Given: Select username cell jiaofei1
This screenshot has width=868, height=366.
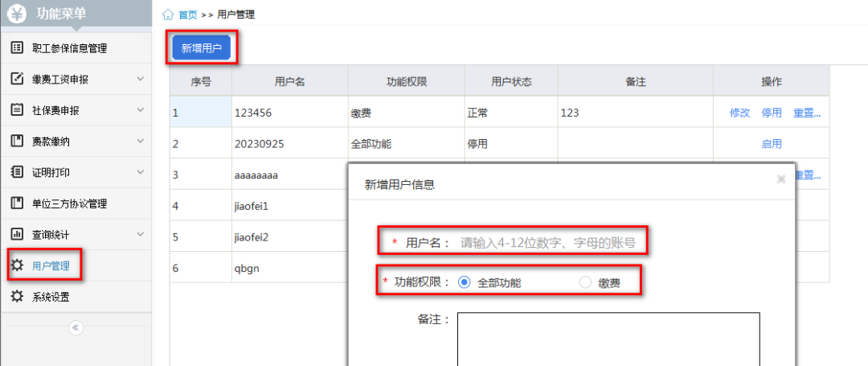Looking at the screenshot, I should click(290, 206).
